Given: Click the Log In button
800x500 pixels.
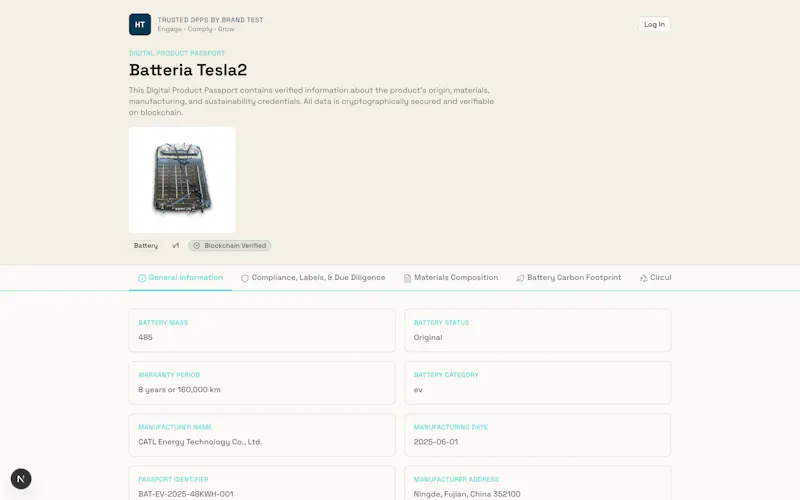Looking at the screenshot, I should (x=654, y=24).
